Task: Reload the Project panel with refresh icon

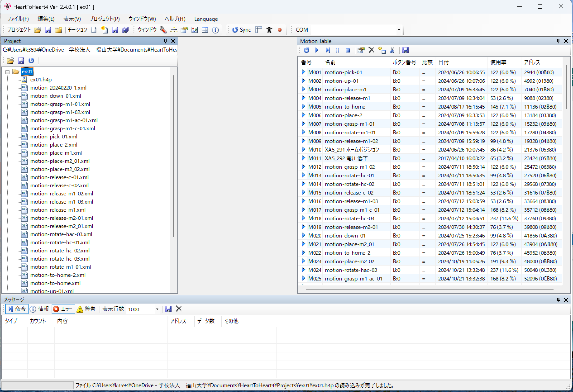Action: (31, 61)
